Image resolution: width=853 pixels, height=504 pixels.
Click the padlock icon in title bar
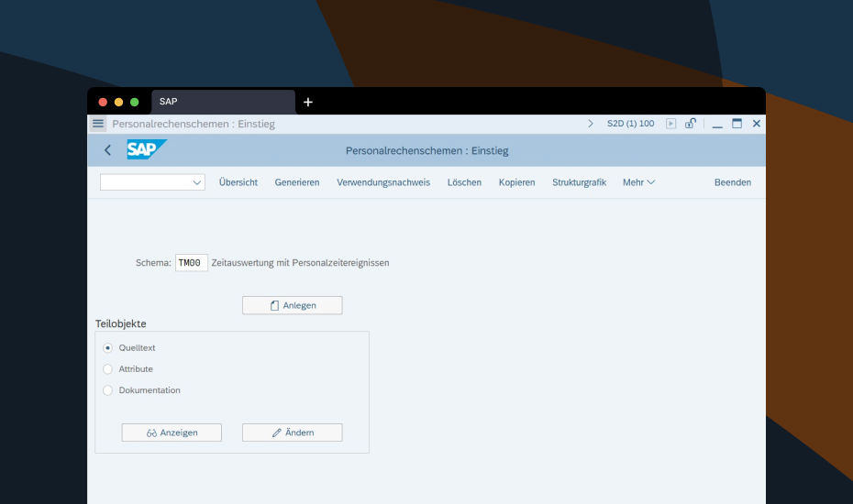tap(691, 124)
